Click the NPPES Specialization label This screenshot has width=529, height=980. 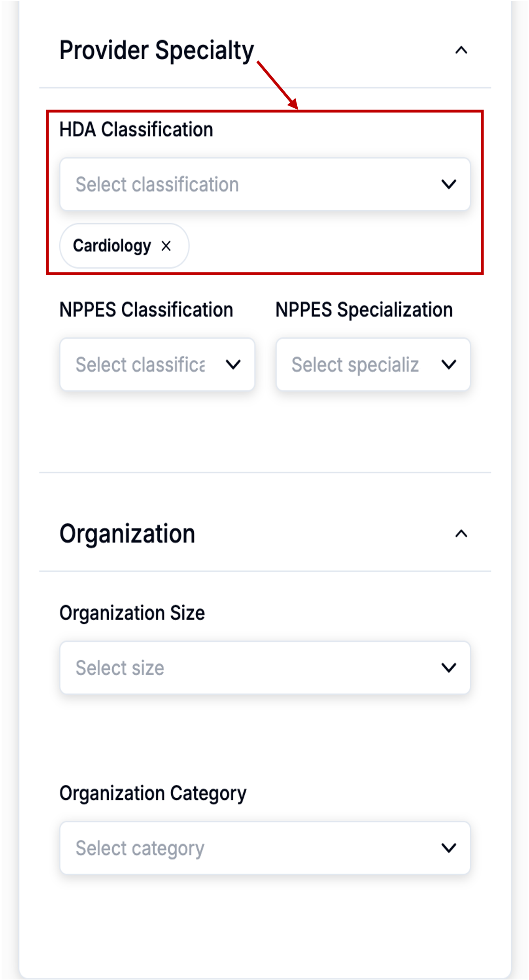tap(364, 310)
